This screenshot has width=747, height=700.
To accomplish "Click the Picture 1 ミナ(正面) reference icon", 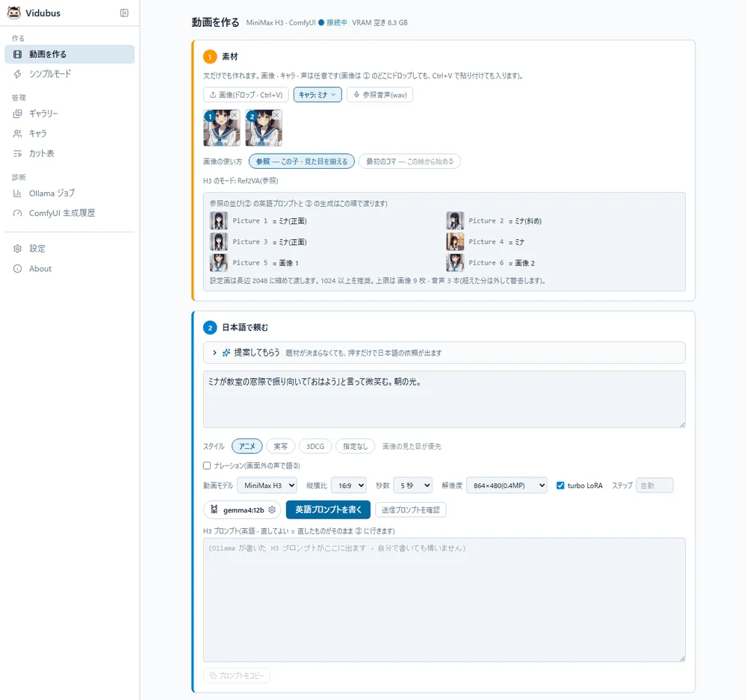I will click(x=219, y=220).
